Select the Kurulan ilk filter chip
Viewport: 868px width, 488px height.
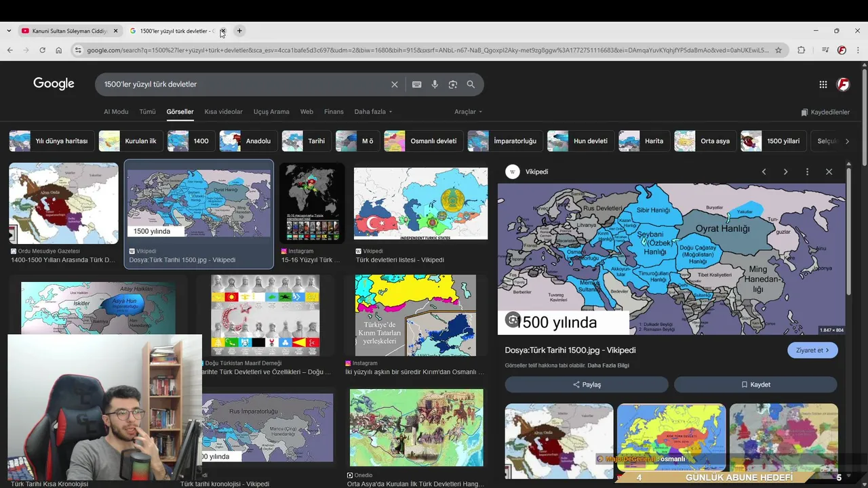tap(130, 141)
